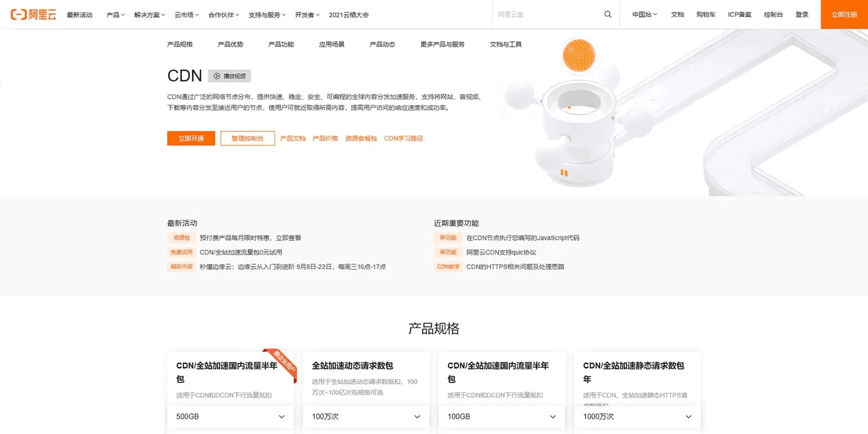Screen dimensions: 868x434
Task: Switch to the 文档与工具 tab
Action: click(x=506, y=44)
